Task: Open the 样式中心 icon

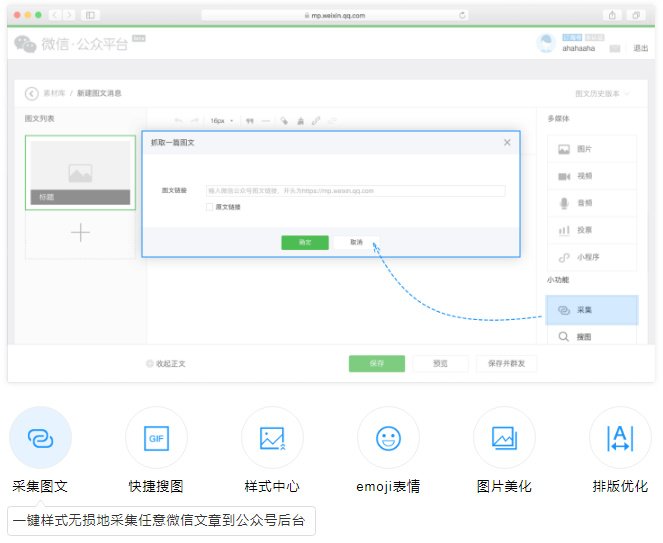Action: (272, 438)
